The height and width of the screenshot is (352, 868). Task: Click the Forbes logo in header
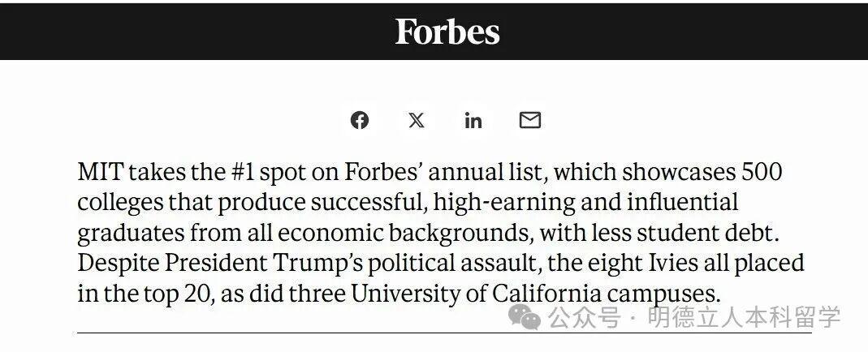tap(447, 32)
